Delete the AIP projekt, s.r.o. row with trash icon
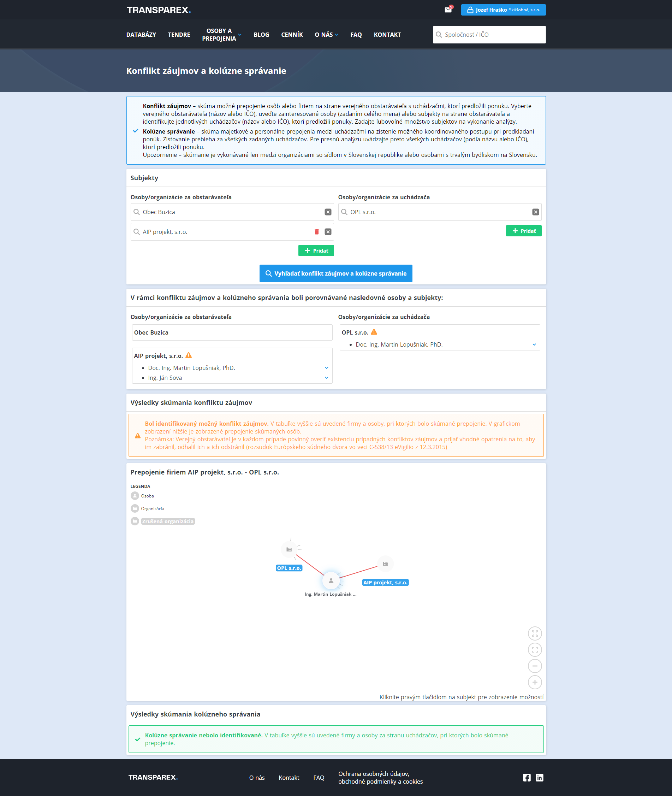This screenshot has width=672, height=796. pyautogui.click(x=316, y=232)
